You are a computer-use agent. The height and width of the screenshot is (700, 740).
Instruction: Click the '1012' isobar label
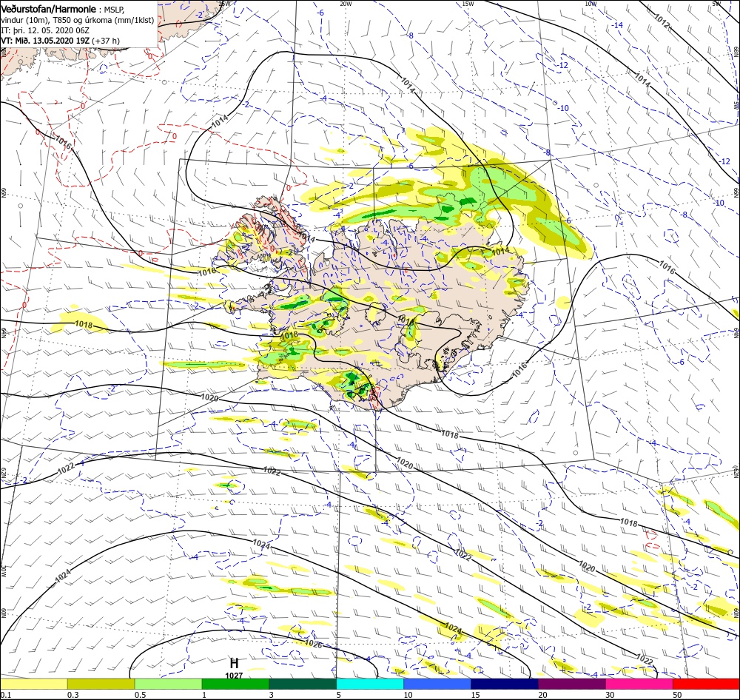pyautogui.click(x=662, y=21)
